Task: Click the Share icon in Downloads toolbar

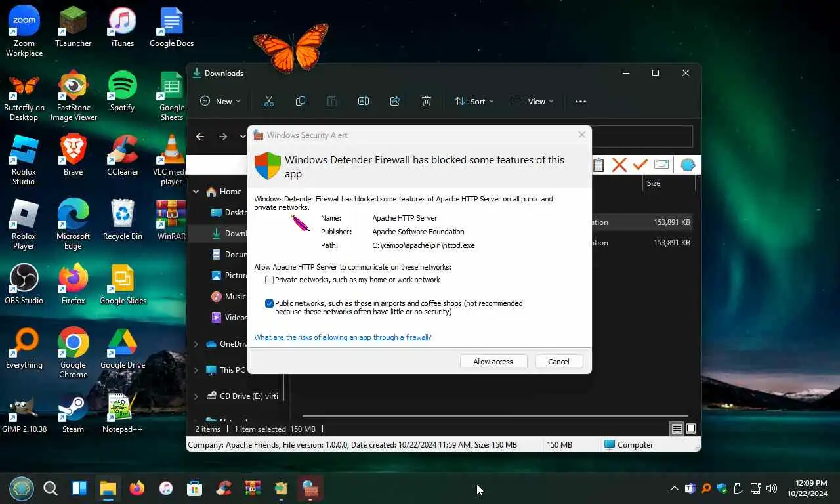Action: coord(394,101)
